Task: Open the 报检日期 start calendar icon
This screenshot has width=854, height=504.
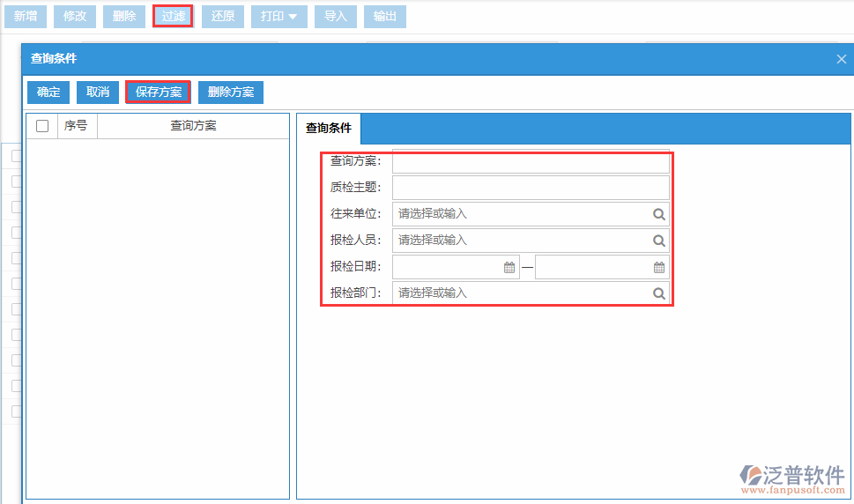Action: pyautogui.click(x=509, y=267)
